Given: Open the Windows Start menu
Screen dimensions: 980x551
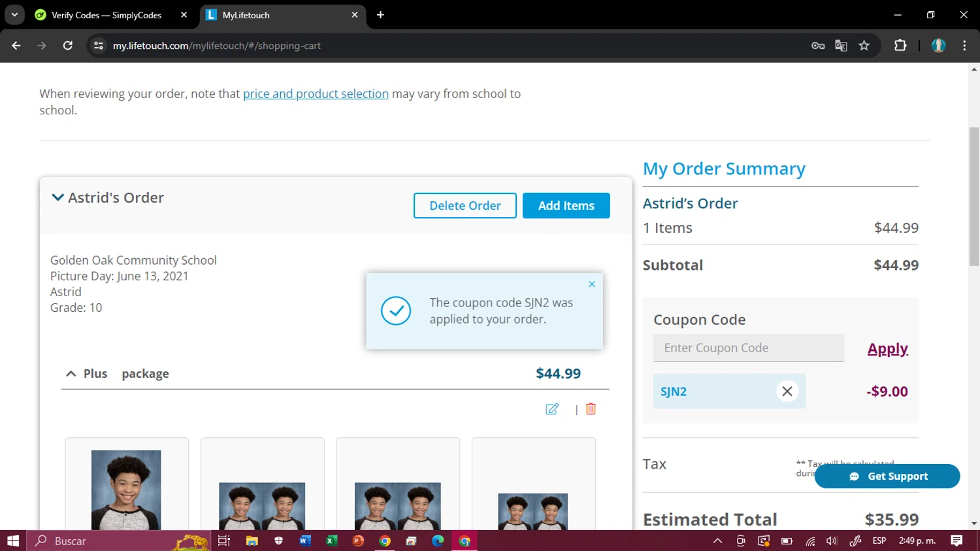Looking at the screenshot, I should [x=13, y=541].
